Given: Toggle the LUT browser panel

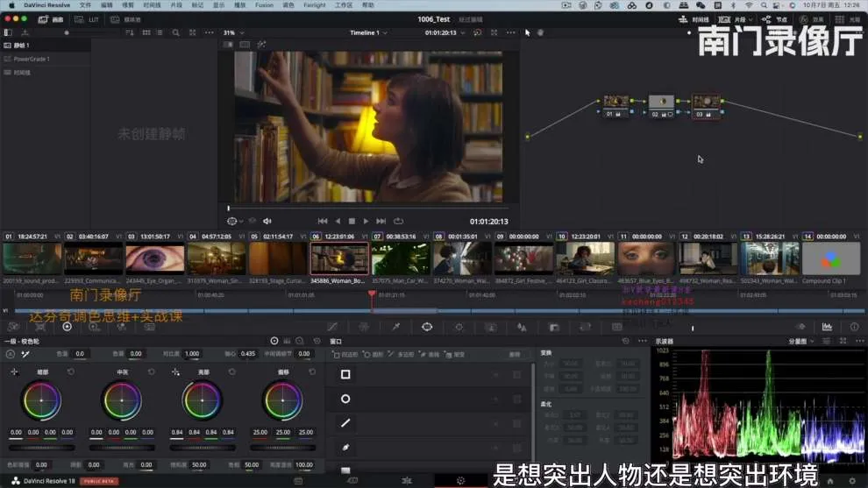Looking at the screenshot, I should click(85, 19).
